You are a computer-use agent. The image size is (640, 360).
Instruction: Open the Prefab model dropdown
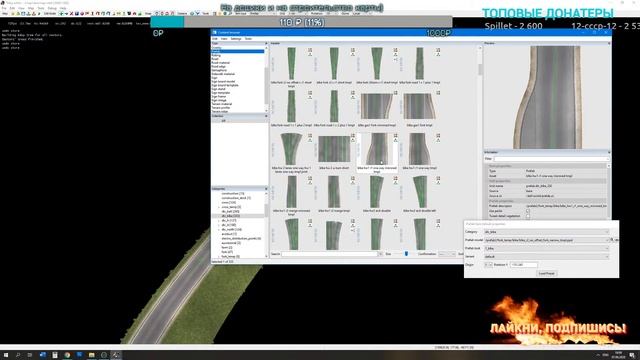tap(546, 240)
